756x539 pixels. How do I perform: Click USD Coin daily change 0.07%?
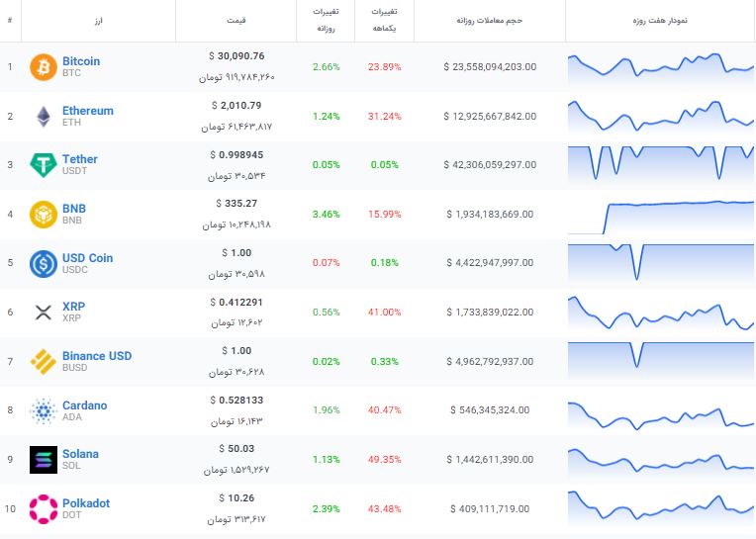coord(326,263)
